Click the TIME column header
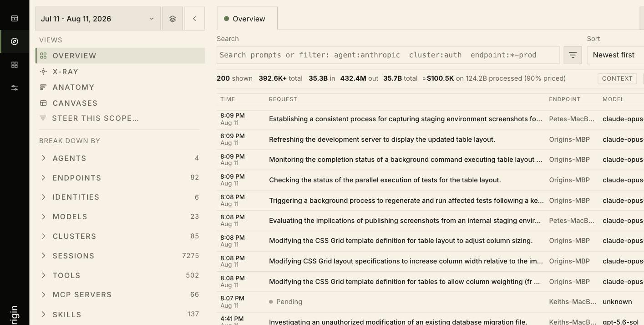The image size is (644, 325). click(x=228, y=99)
